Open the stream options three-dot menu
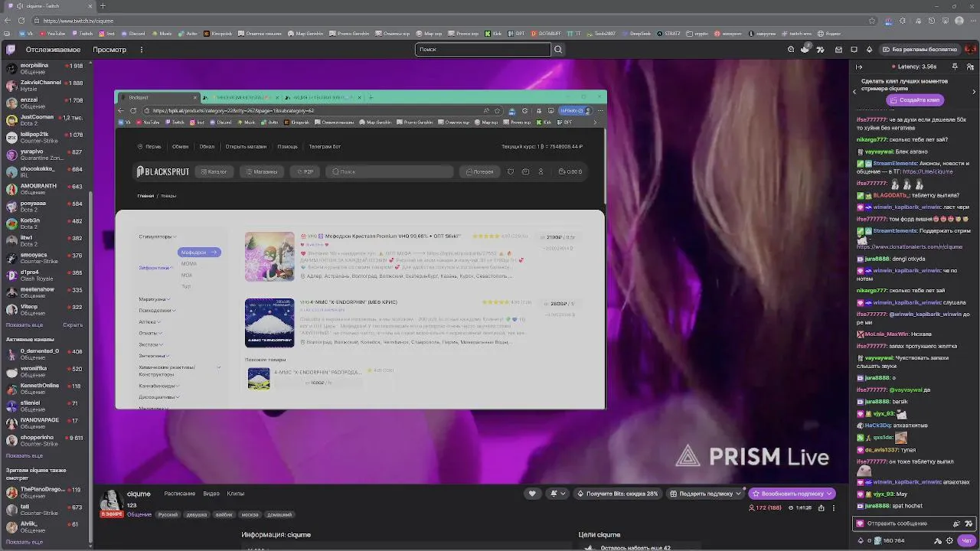The width and height of the screenshot is (980, 551). [834, 507]
